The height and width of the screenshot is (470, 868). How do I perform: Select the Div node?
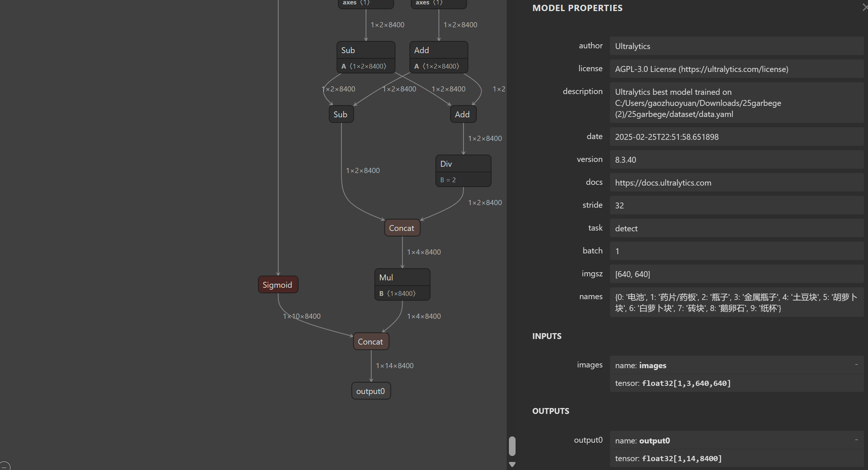463,164
